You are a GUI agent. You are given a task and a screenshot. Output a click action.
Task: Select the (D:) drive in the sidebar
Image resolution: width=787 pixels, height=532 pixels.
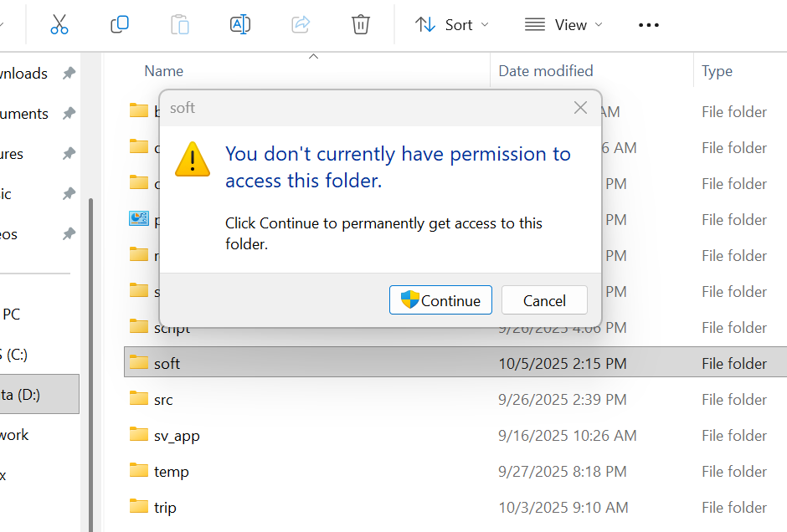(39, 394)
